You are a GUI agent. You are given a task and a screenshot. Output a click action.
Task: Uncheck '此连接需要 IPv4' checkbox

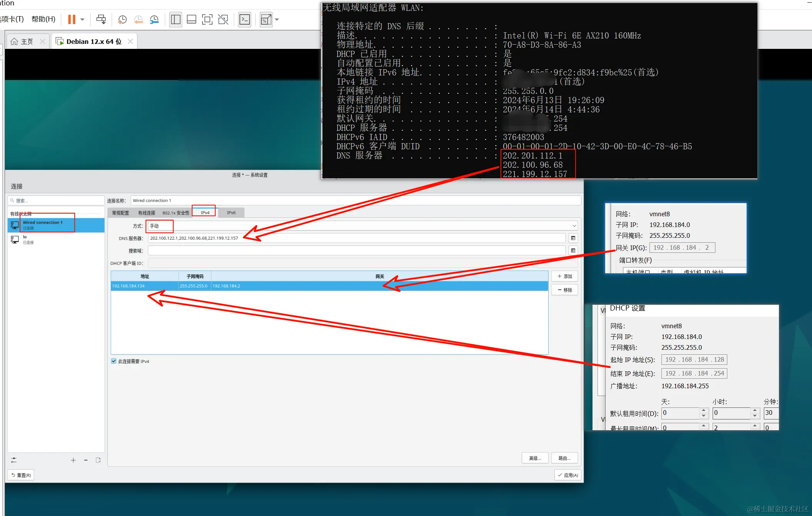[x=114, y=361]
